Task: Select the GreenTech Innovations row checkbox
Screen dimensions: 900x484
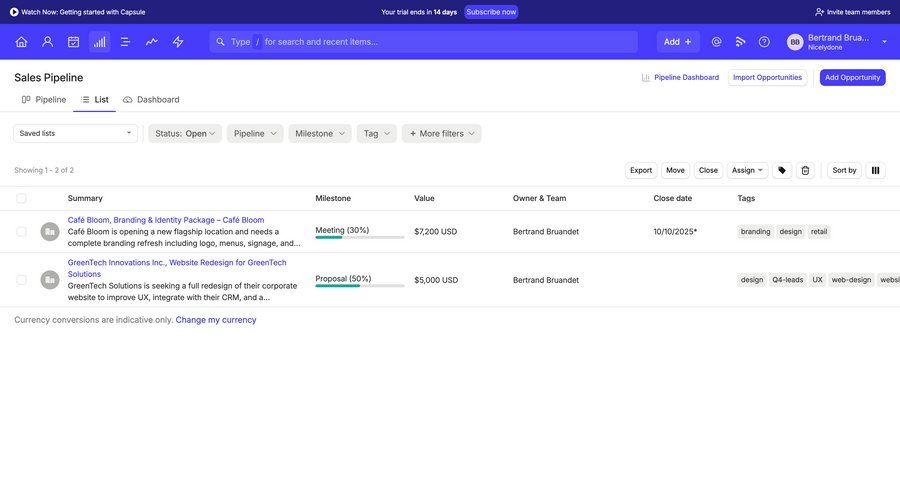Action: [21, 280]
